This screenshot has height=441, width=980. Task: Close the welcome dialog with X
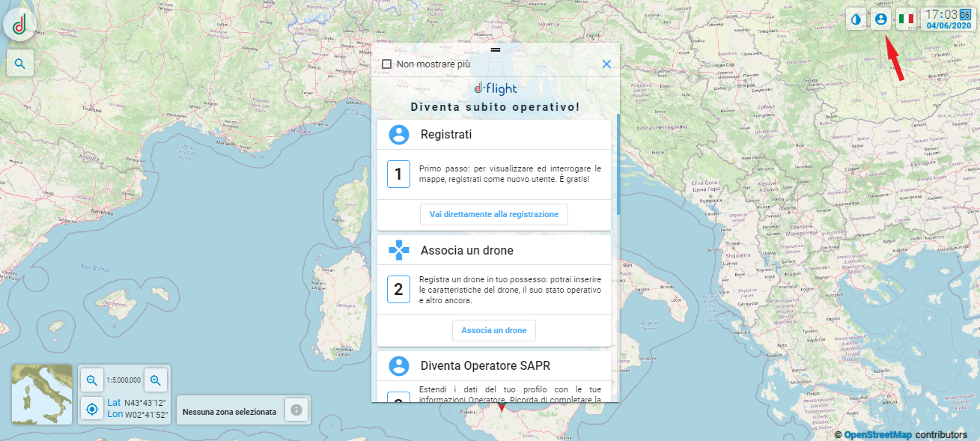coord(606,64)
